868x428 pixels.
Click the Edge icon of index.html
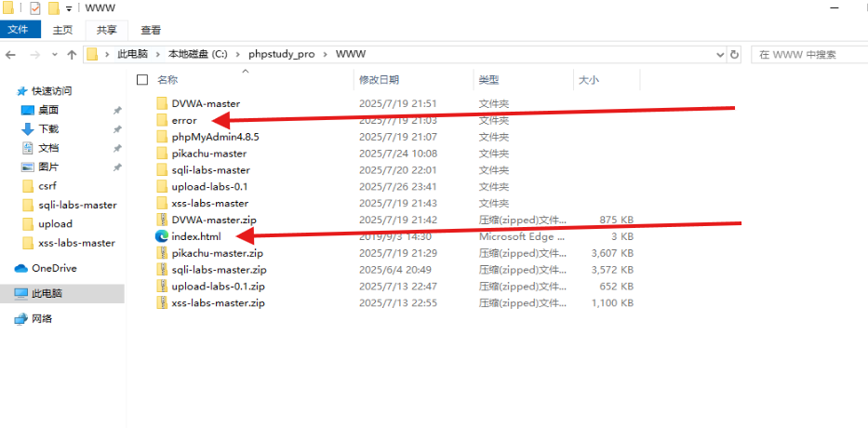click(162, 236)
